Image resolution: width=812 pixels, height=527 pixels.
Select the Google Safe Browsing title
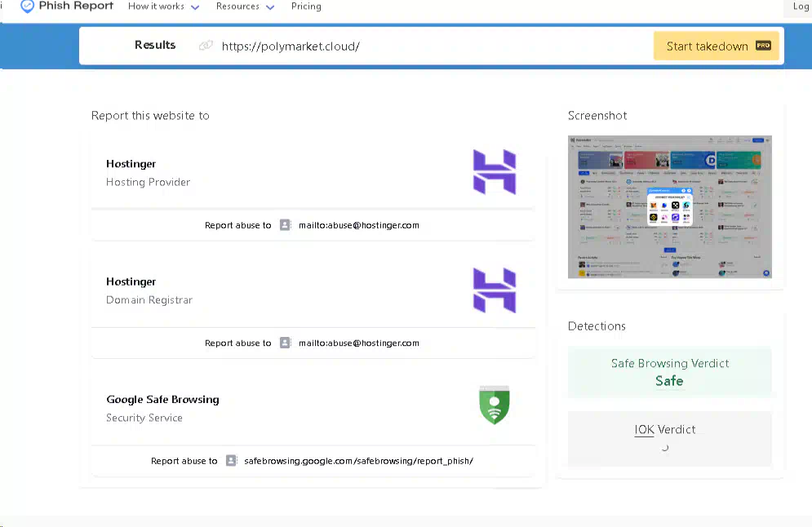pyautogui.click(x=162, y=400)
